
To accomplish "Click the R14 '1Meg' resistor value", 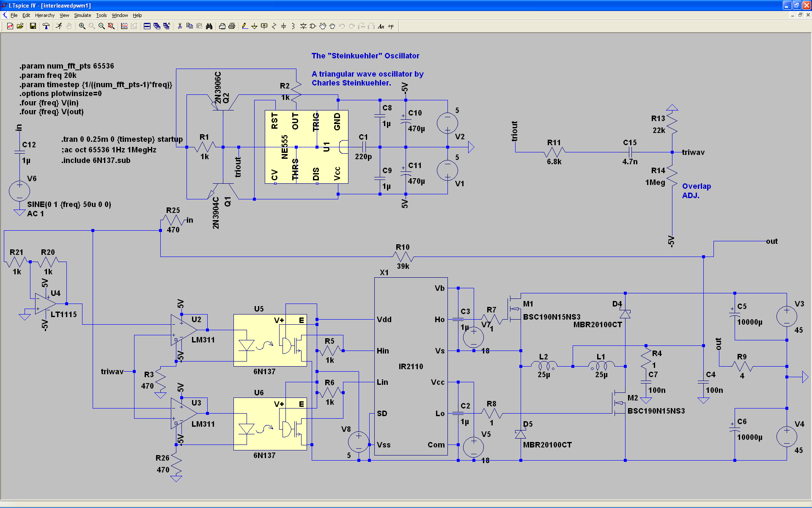I will click(655, 182).
